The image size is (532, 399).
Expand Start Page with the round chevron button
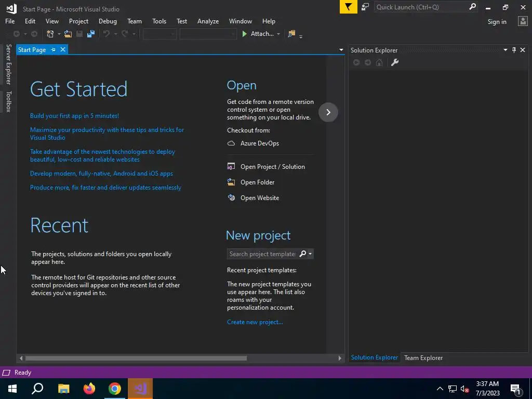coord(328,112)
